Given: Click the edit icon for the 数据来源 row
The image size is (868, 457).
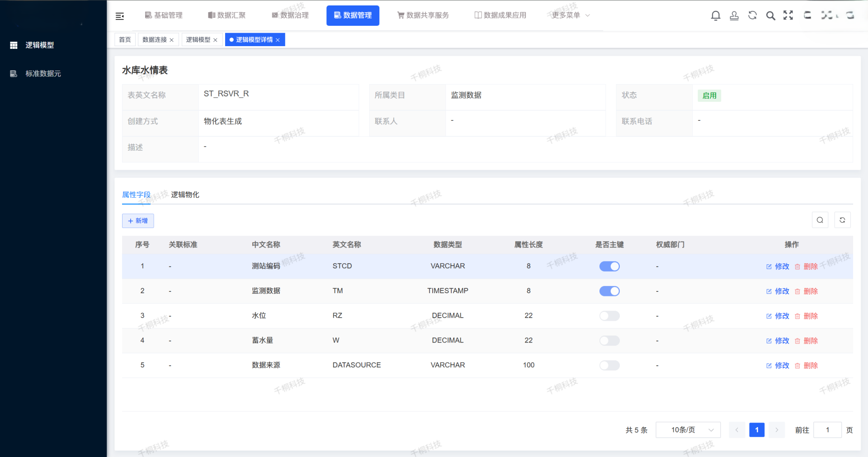Looking at the screenshot, I should tap(769, 366).
